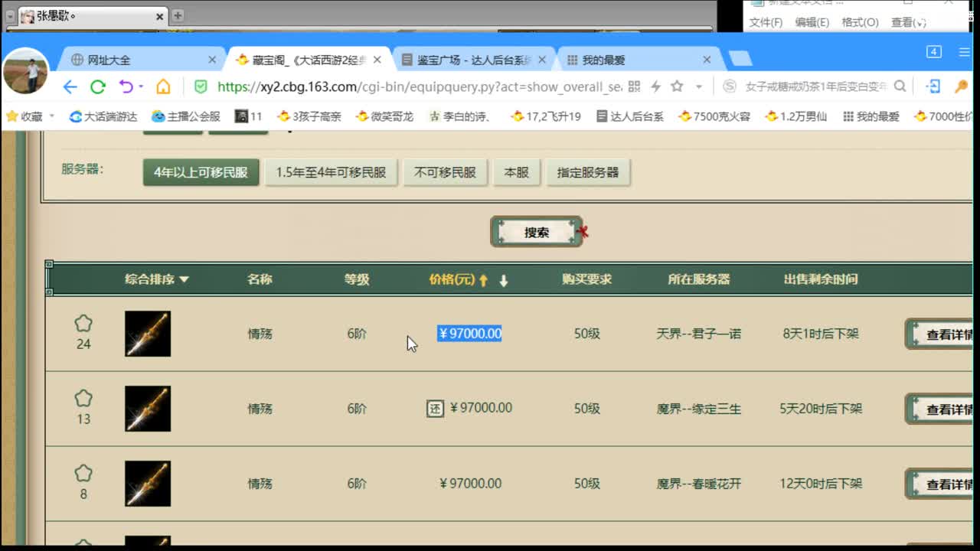Open 3孩子高亲 bookmark
The height and width of the screenshot is (551, 980).
coord(309,116)
